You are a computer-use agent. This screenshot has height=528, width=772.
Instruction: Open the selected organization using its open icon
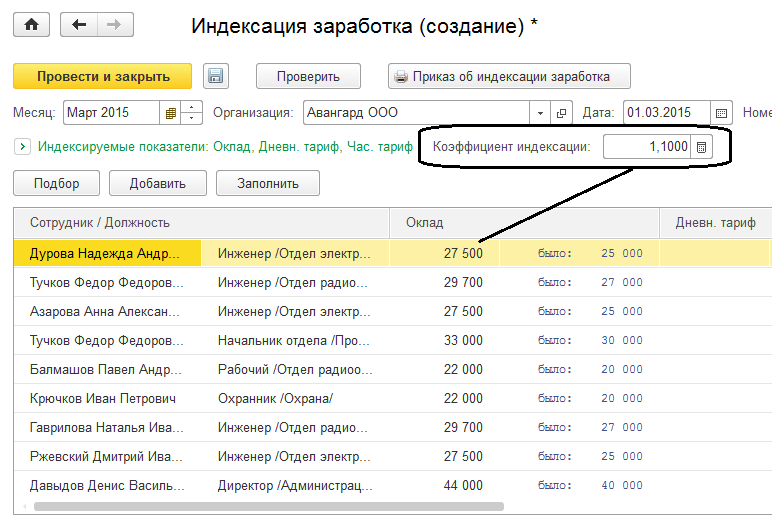tap(561, 113)
